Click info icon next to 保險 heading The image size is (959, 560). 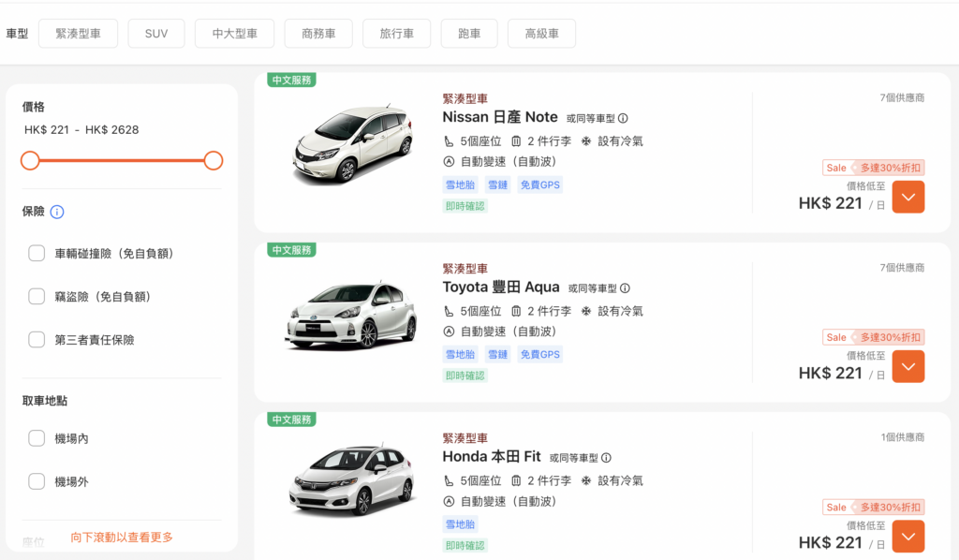click(x=57, y=212)
